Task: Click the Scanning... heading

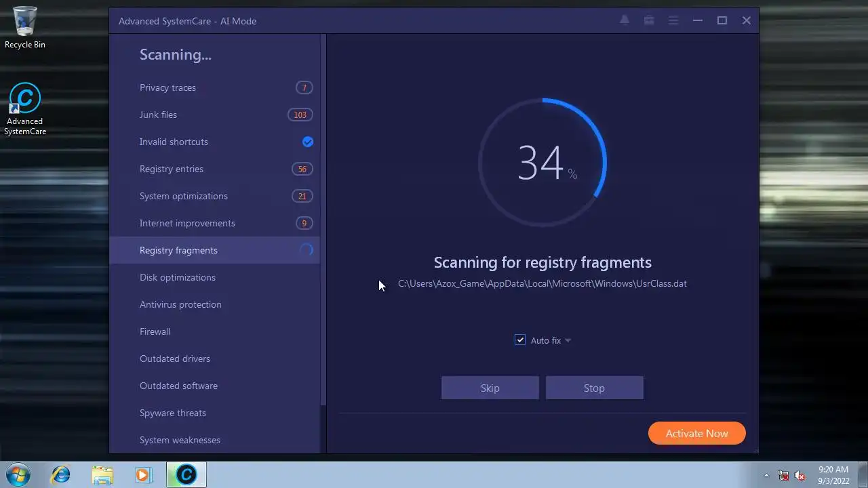Action: 176,55
